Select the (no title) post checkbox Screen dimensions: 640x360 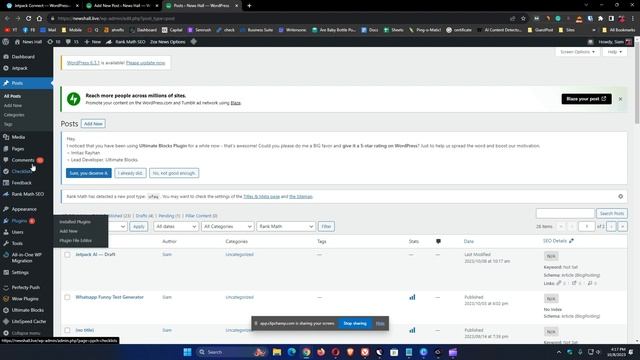[x=67, y=330]
